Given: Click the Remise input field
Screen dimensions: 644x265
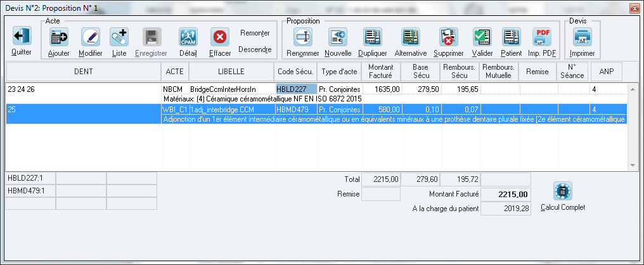Looking at the screenshot, I should pos(380,194).
